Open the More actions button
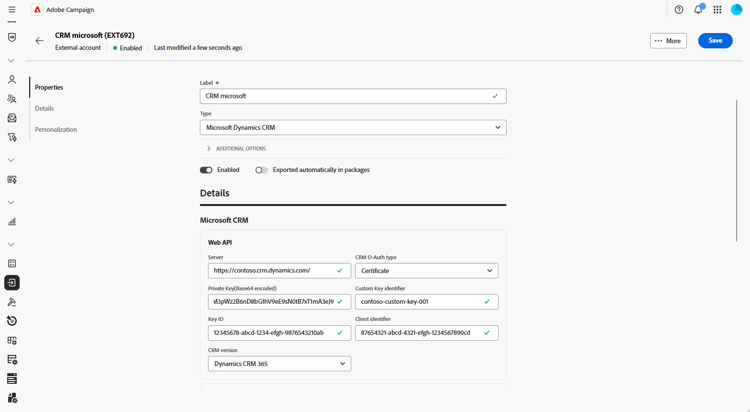The height and width of the screenshot is (412, 750). 668,41
